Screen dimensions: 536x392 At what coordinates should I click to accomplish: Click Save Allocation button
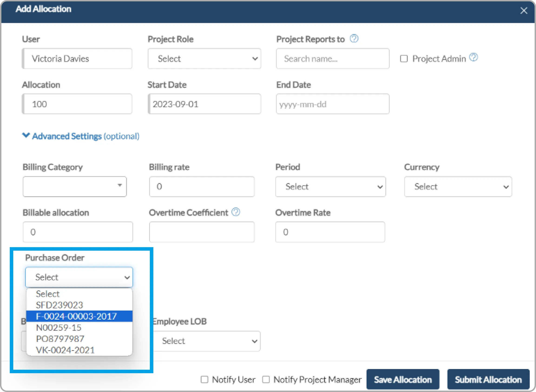tap(403, 379)
